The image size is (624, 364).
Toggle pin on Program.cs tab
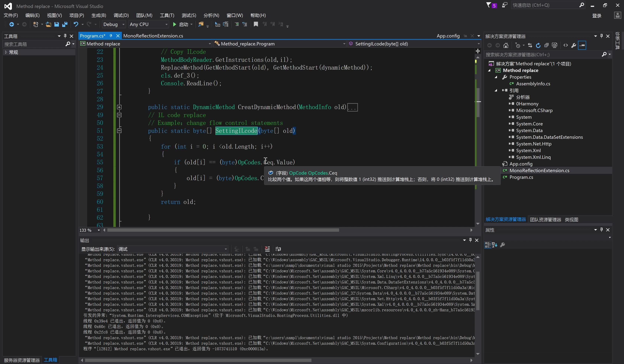[x=111, y=36]
